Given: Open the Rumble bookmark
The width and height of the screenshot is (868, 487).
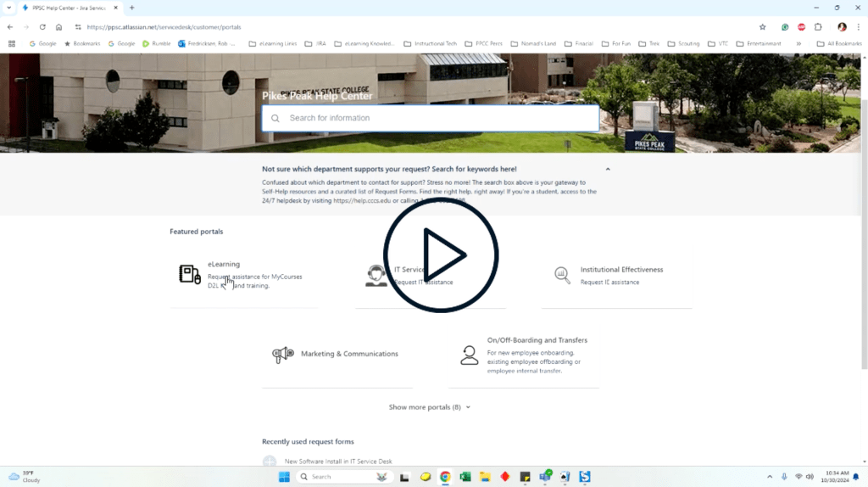Looking at the screenshot, I should pyautogui.click(x=157, y=43).
